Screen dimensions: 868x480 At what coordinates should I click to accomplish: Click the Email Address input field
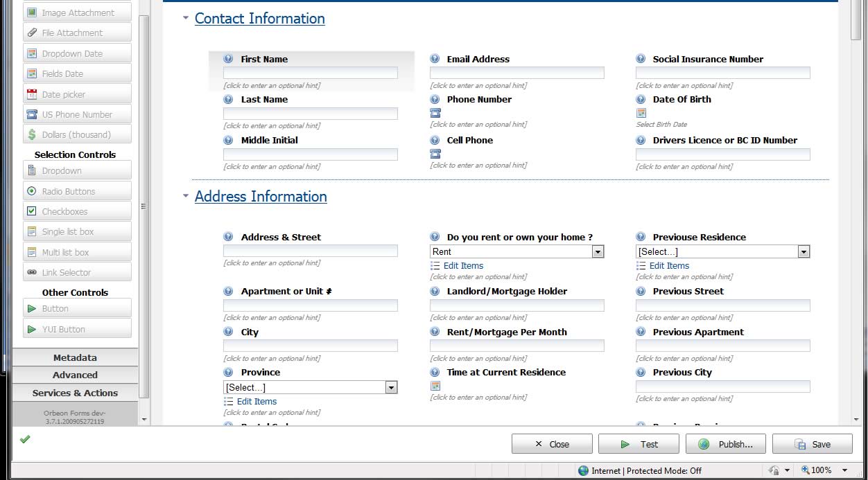coord(517,73)
